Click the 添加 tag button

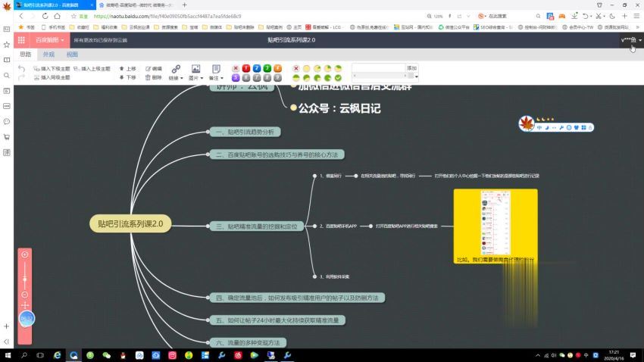(411, 67)
